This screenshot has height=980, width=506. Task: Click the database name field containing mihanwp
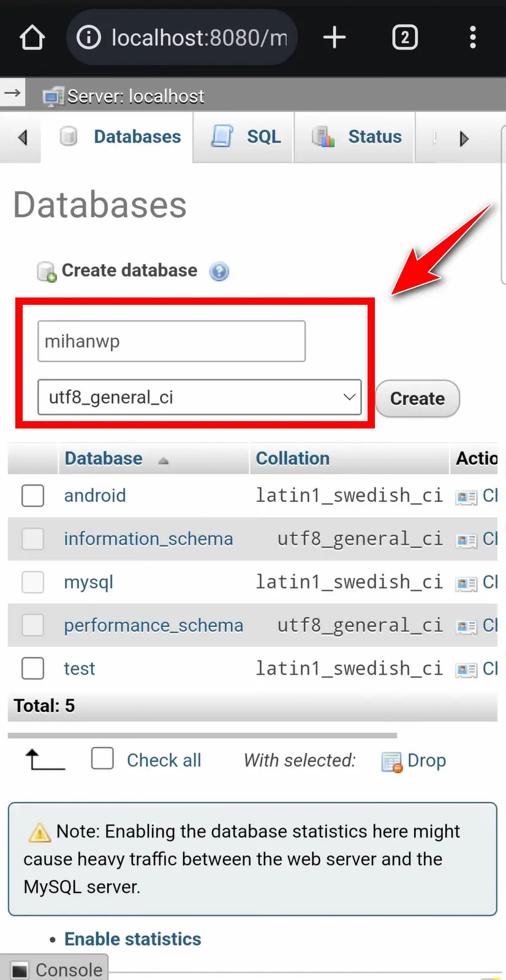tap(172, 341)
